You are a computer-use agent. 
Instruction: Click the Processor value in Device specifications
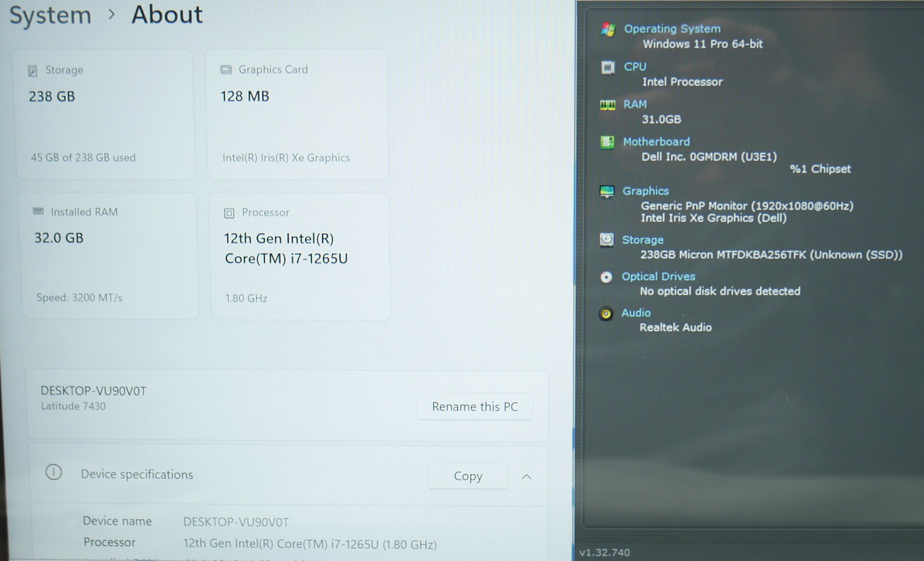[x=310, y=544]
